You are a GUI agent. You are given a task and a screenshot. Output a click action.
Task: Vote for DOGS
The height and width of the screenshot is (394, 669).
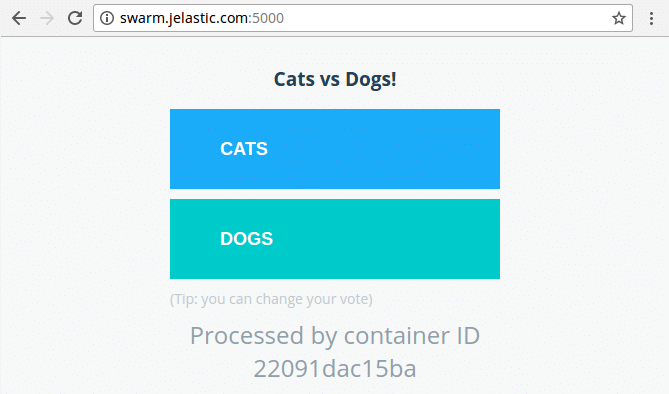(335, 239)
